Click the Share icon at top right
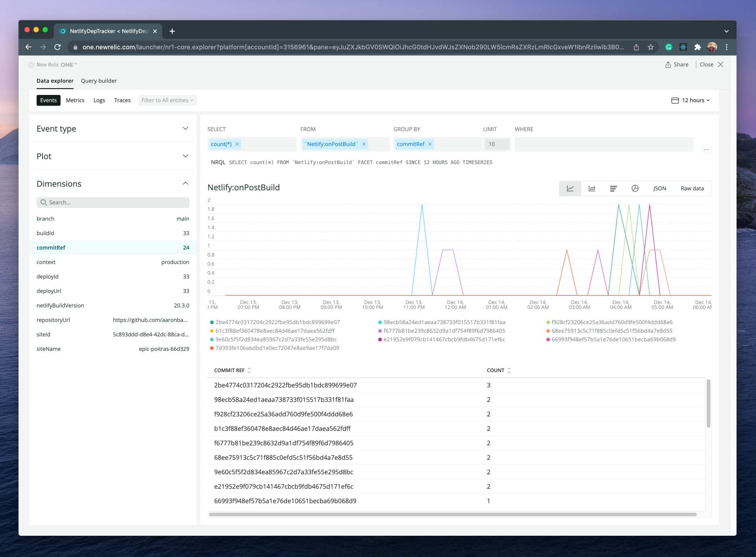Screen dimensions: 756x557 pyautogui.click(x=668, y=64)
